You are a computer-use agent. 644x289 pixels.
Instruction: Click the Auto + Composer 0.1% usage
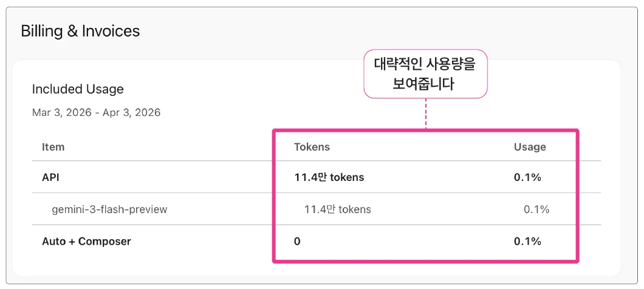(527, 242)
